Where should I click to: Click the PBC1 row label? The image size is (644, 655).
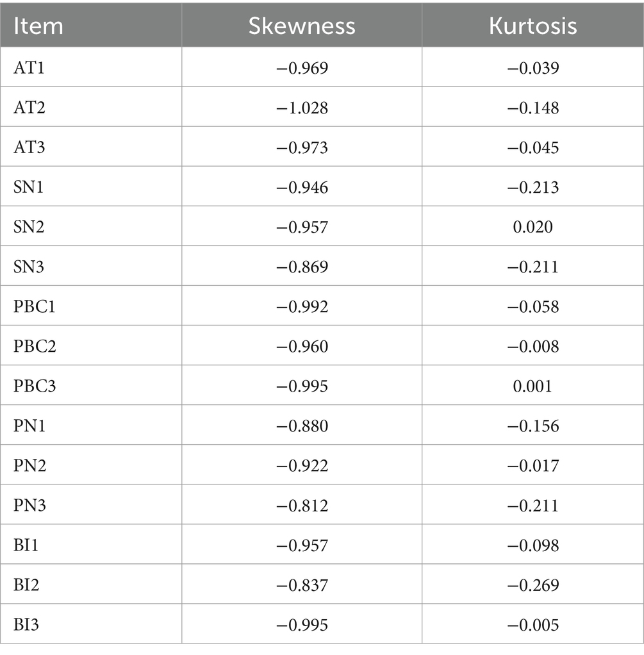34,306
